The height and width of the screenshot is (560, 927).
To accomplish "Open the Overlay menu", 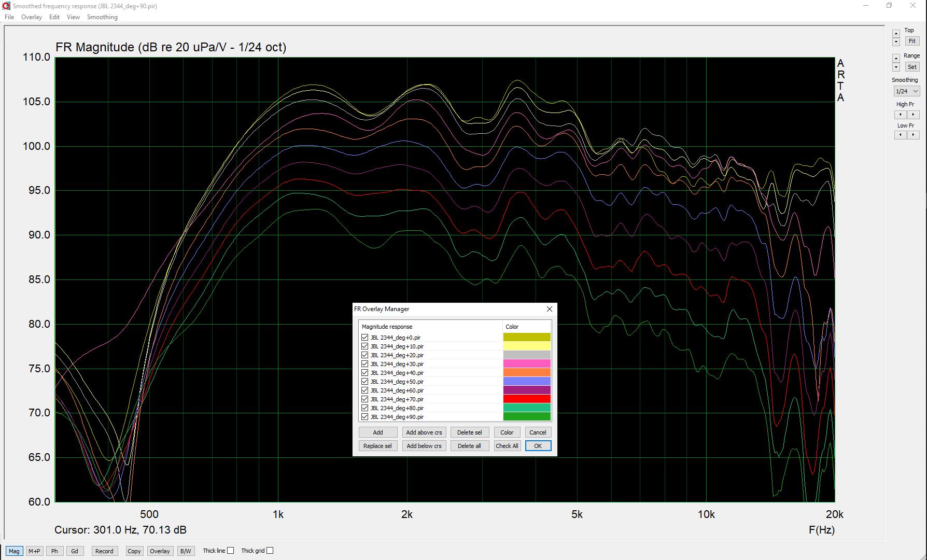I will click(32, 17).
